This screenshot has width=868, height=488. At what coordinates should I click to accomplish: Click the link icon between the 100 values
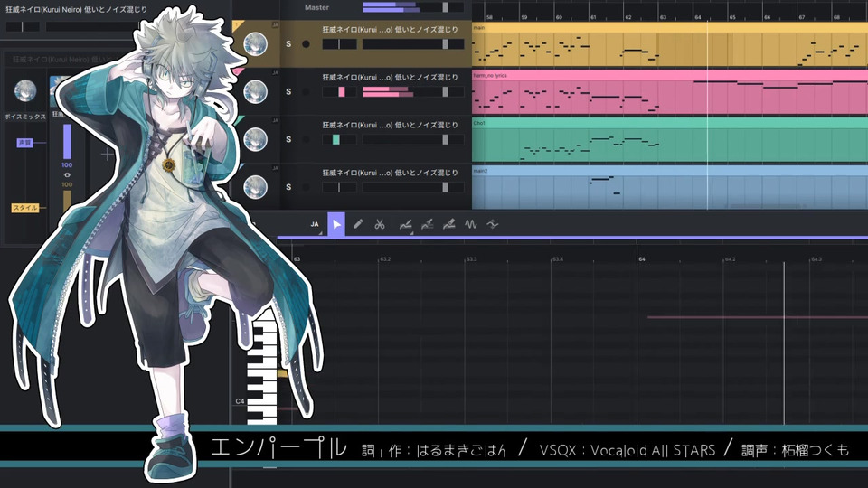tap(67, 174)
